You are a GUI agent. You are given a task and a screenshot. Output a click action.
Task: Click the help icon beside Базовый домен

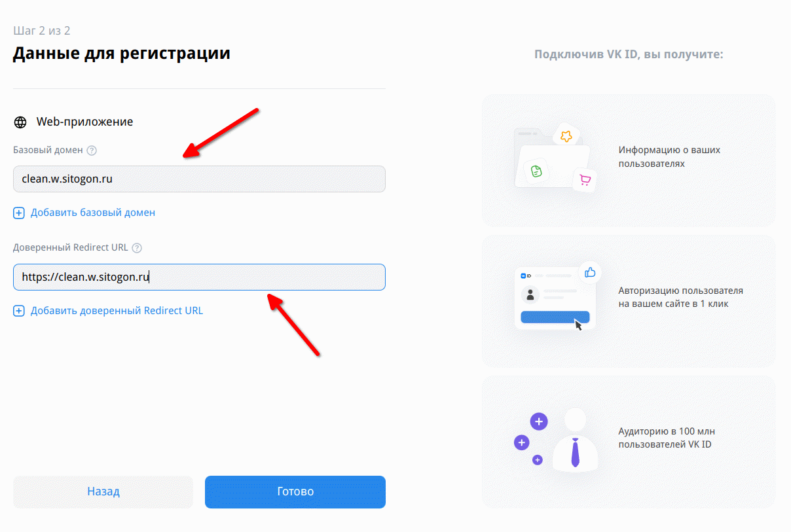[x=92, y=151]
